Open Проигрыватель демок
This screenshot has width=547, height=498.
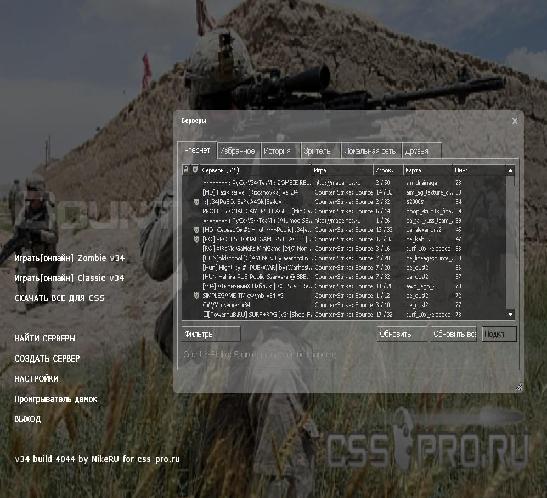point(55,399)
